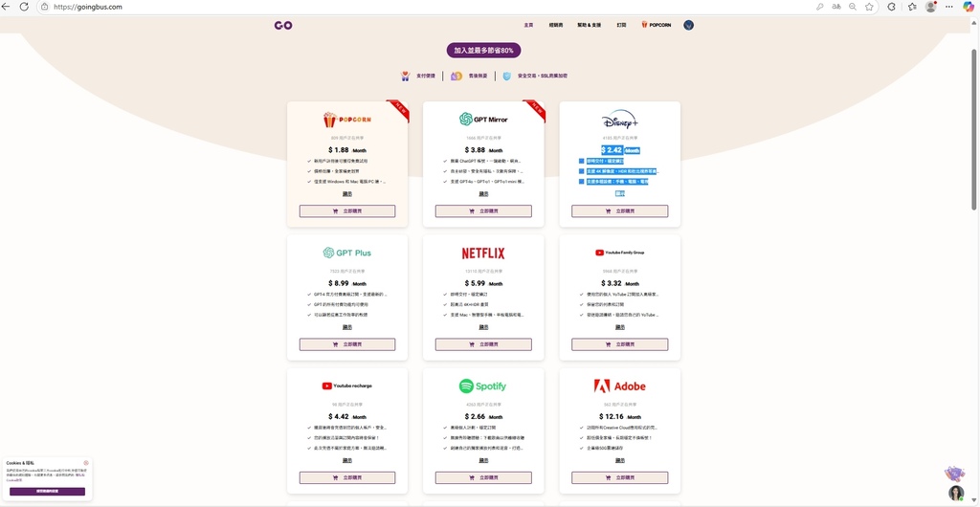Click the Popcorn logo on first card
This screenshot has width=980, height=507.
[x=346, y=120]
